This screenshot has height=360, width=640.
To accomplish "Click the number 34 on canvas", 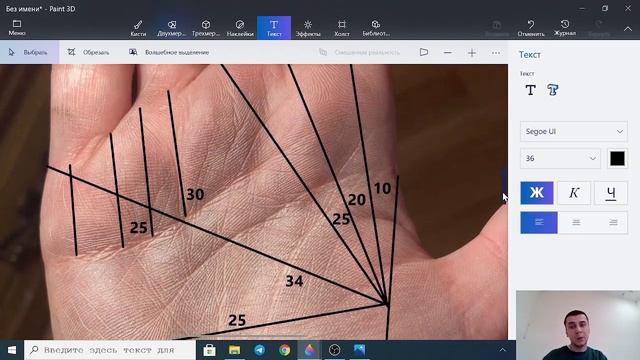I will coord(294,281).
